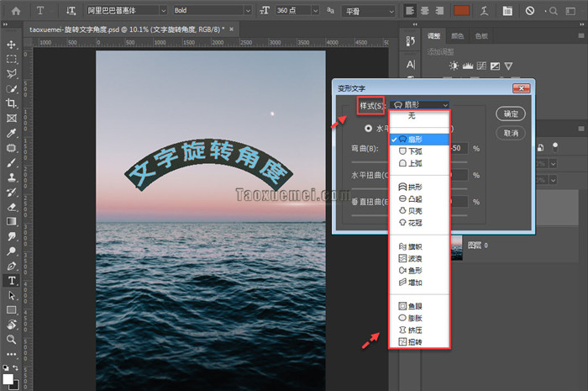Set left text alignment
588x391 pixels.
pos(410,11)
